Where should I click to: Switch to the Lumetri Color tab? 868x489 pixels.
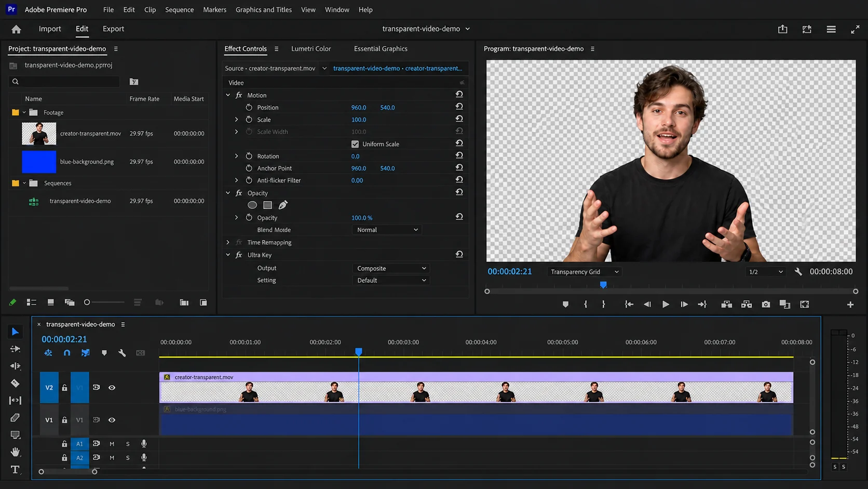coord(311,48)
